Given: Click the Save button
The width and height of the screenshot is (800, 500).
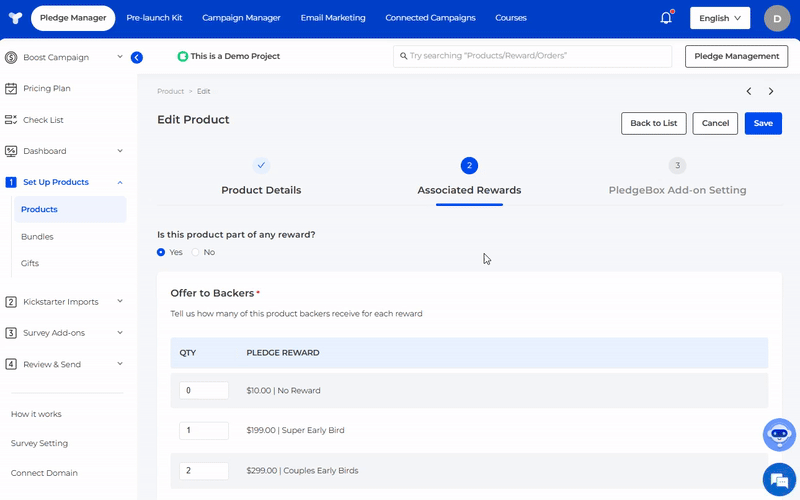Looking at the screenshot, I should pyautogui.click(x=763, y=123).
